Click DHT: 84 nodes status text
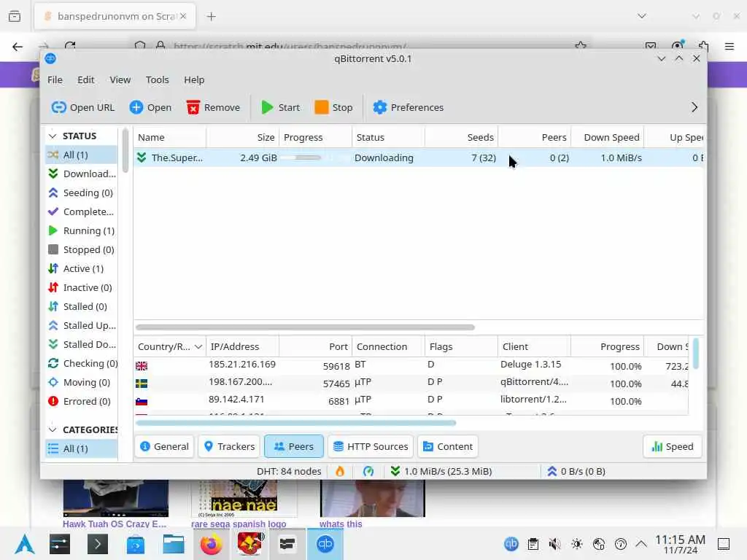The image size is (747, 560). (x=289, y=472)
